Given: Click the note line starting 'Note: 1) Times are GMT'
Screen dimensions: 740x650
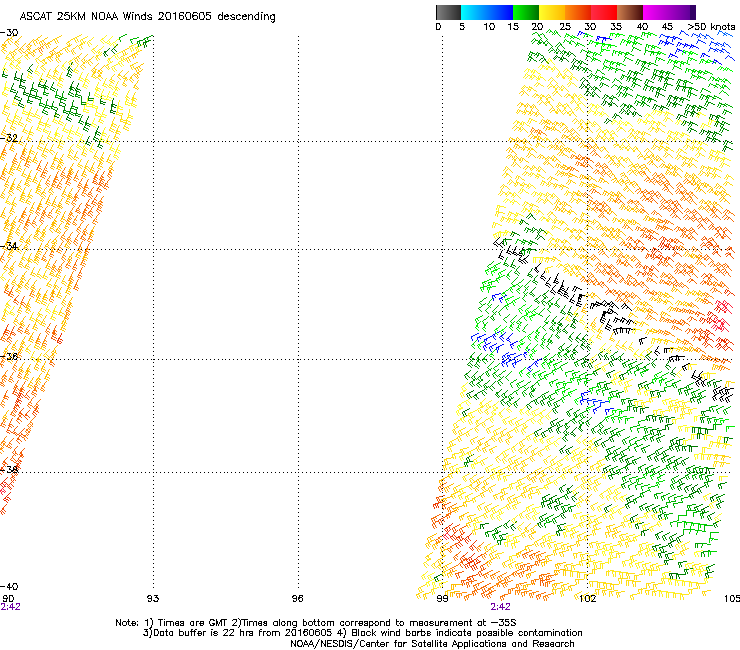Looking at the screenshot, I should click(x=316, y=623).
